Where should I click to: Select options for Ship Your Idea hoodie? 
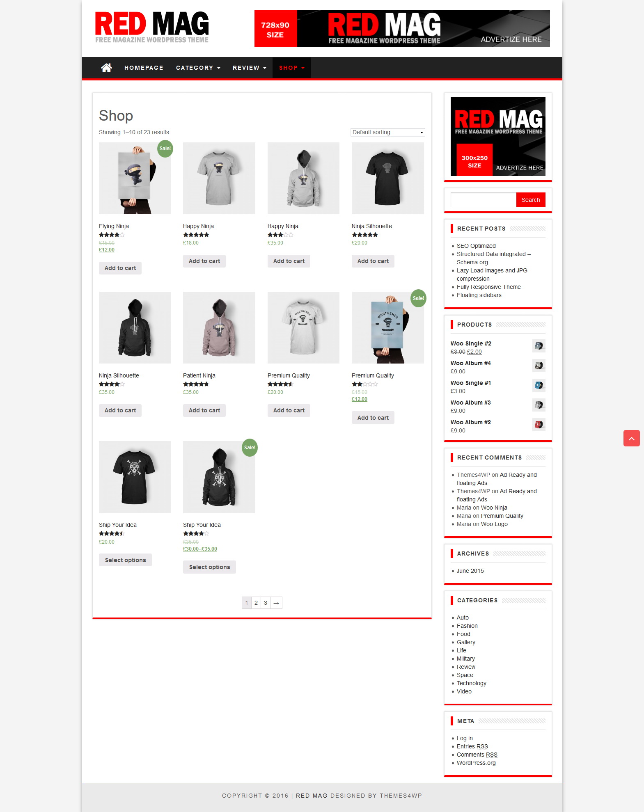click(209, 567)
